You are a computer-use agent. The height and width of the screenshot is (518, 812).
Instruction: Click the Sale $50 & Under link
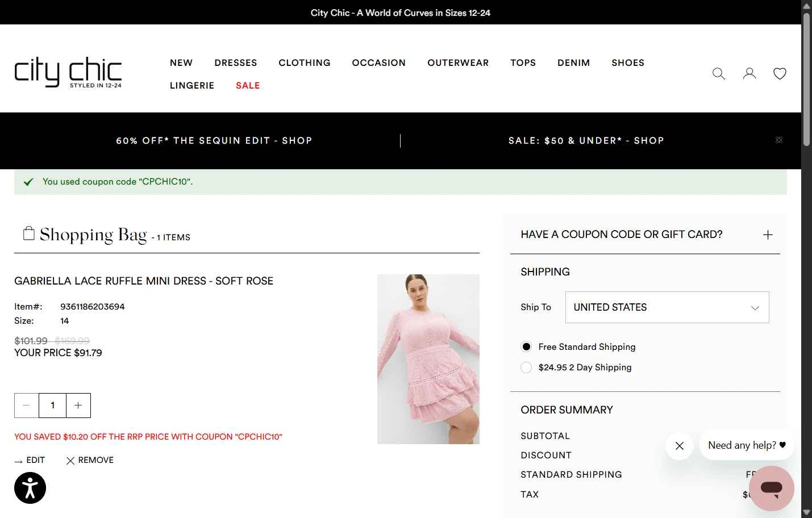(586, 141)
